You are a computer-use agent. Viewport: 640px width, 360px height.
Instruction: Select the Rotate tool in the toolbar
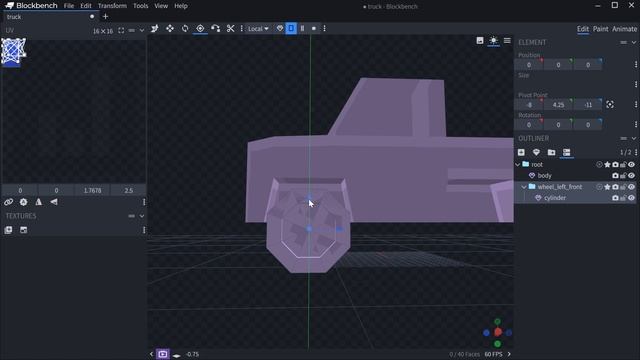click(x=185, y=29)
